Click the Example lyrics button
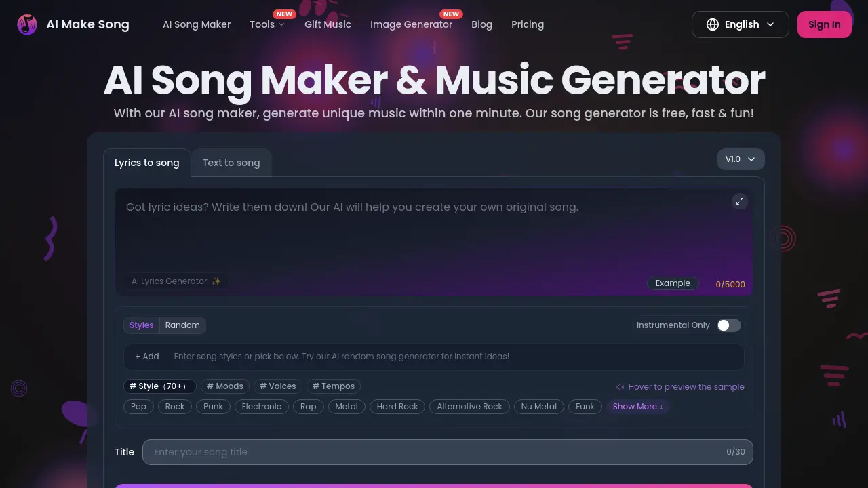868x488 pixels. [x=673, y=283]
